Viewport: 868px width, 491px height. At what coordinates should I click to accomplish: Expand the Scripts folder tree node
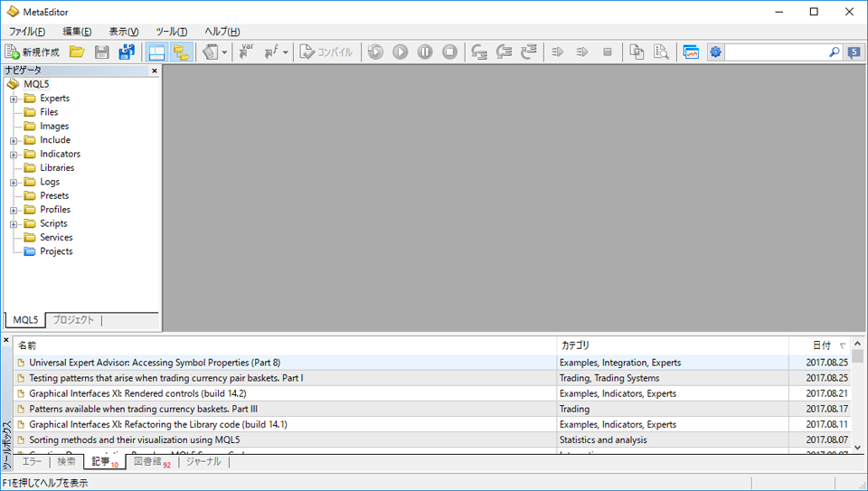point(14,224)
